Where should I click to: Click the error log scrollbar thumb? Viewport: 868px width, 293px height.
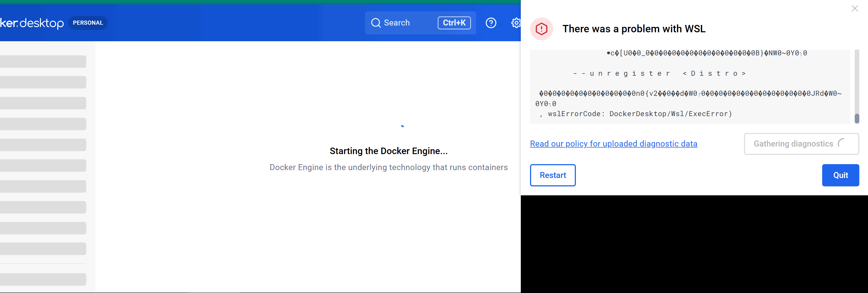tap(857, 119)
